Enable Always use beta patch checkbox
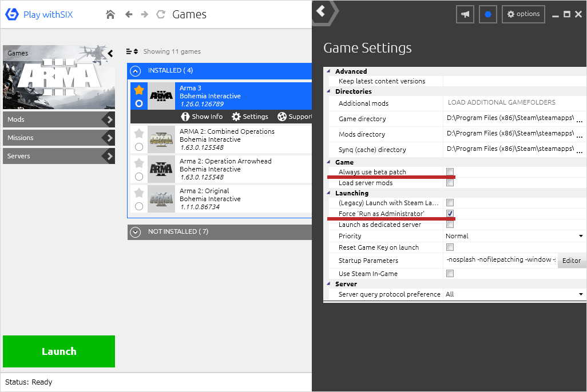The image size is (587, 392). [450, 171]
